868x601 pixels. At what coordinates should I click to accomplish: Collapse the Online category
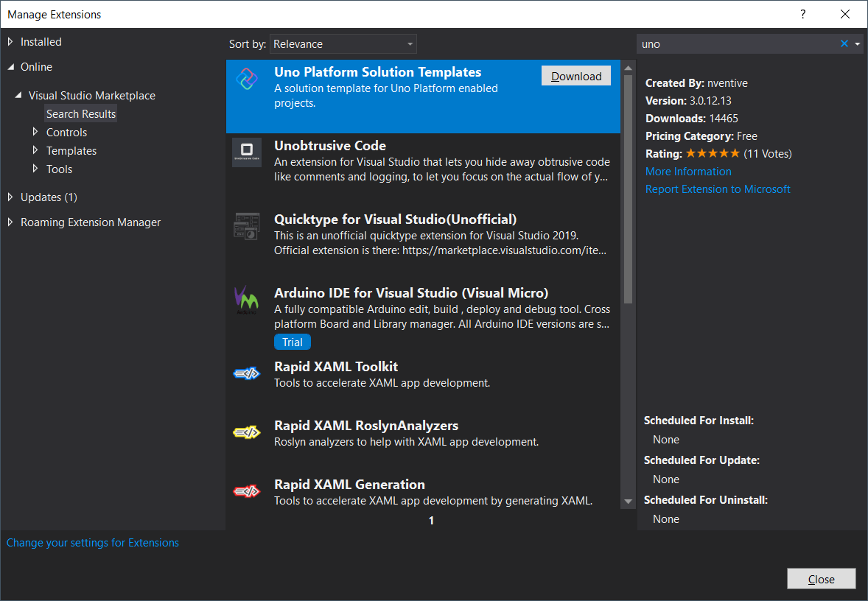click(x=10, y=66)
